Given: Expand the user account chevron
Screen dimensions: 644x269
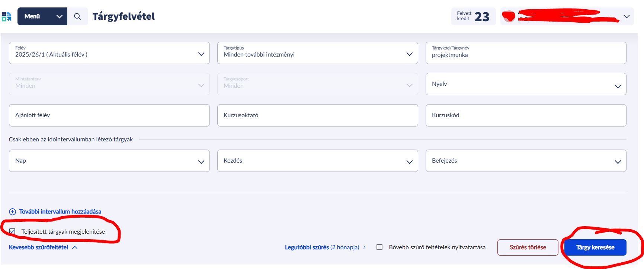Looking at the screenshot, I should click(x=627, y=16).
